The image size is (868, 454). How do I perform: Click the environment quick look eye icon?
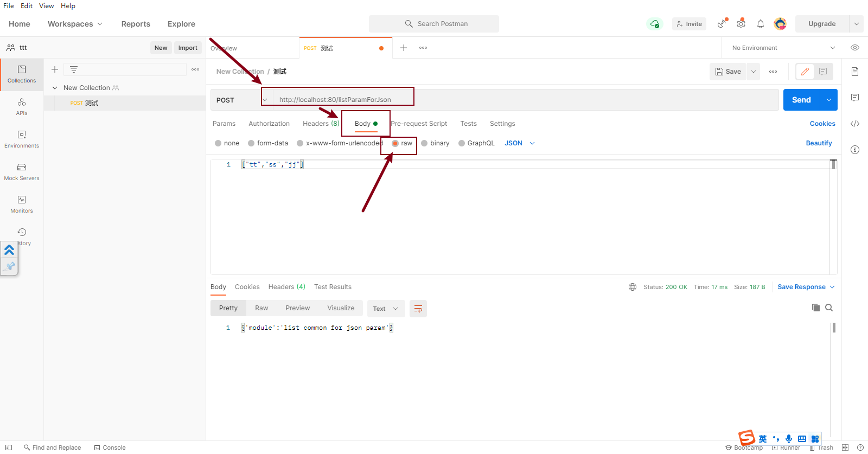(x=855, y=48)
